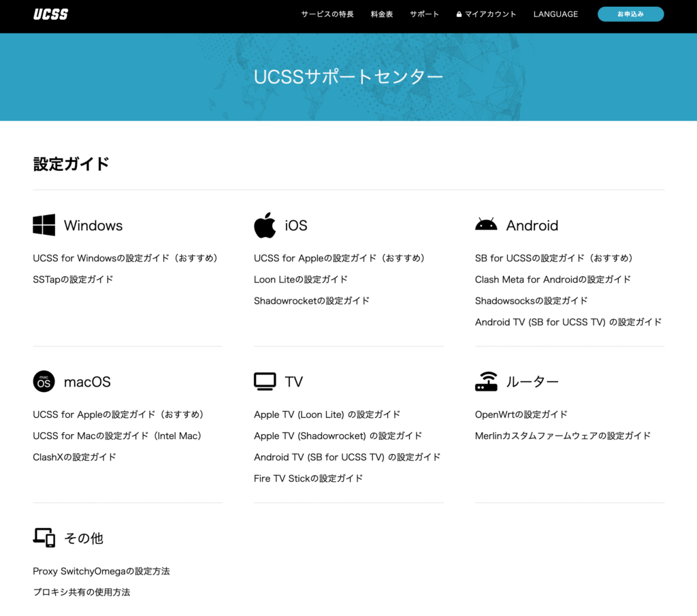This screenshot has height=616, width=697.
Task: Go to マイアカウント page
Action: pyautogui.click(x=490, y=14)
